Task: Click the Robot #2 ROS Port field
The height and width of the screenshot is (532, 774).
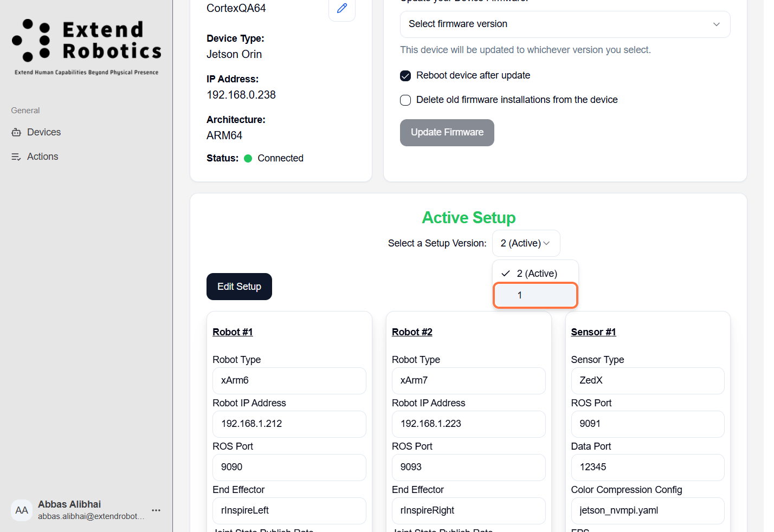Action: (468, 467)
